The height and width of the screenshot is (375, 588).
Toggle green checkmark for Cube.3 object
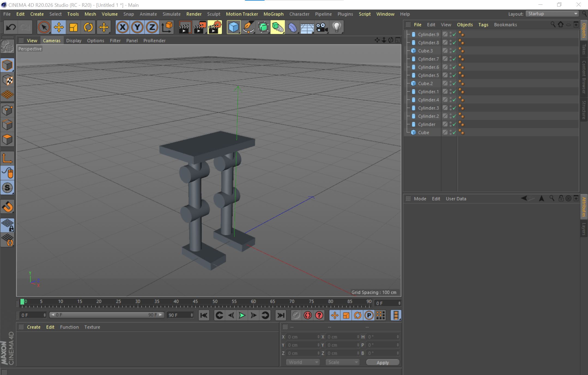coord(454,51)
